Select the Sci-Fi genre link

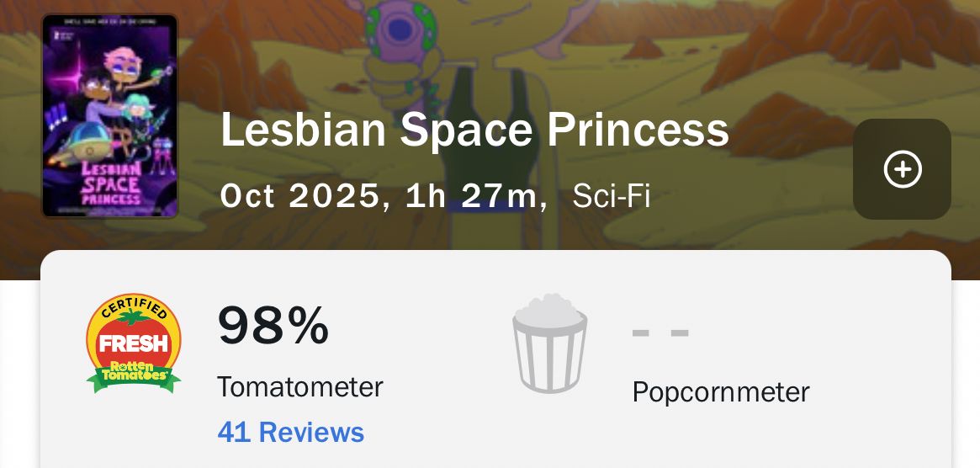point(611,196)
